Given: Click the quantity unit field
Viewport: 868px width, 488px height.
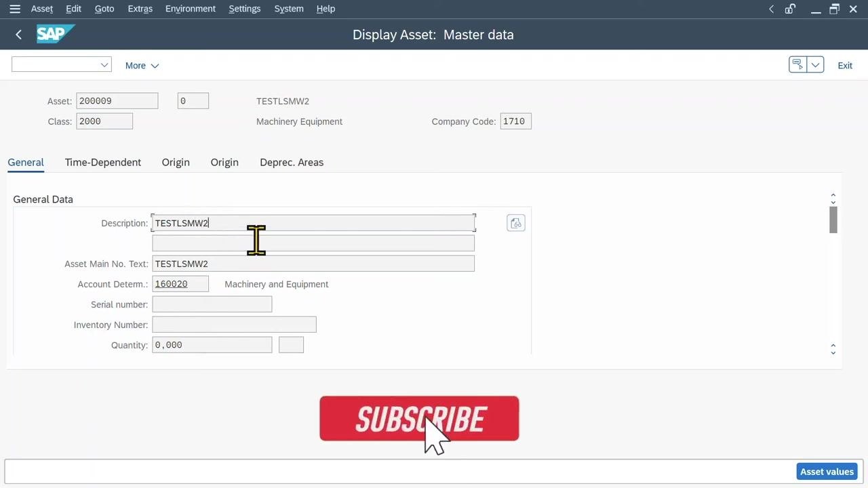Looking at the screenshot, I should (292, 345).
